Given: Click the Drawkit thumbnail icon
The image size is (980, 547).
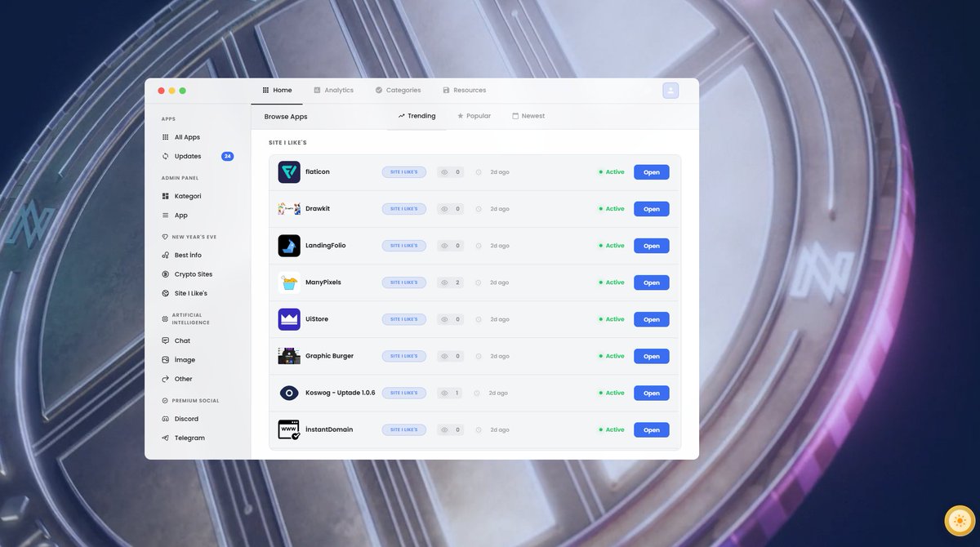Looking at the screenshot, I should (x=288, y=208).
